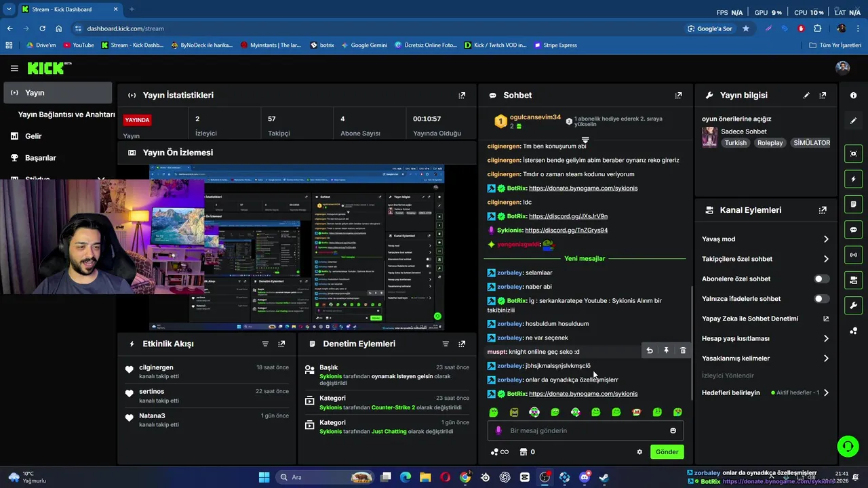Pop out the Denetim Eylemleri panel

tap(462, 344)
